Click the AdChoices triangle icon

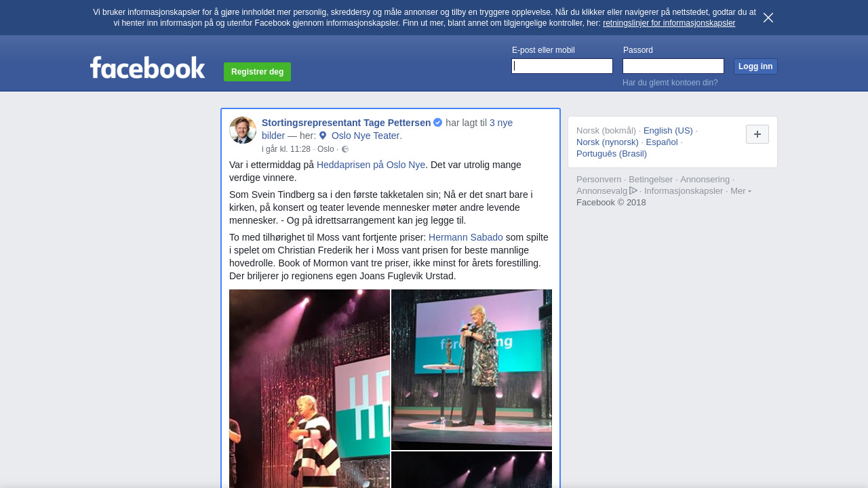click(633, 190)
